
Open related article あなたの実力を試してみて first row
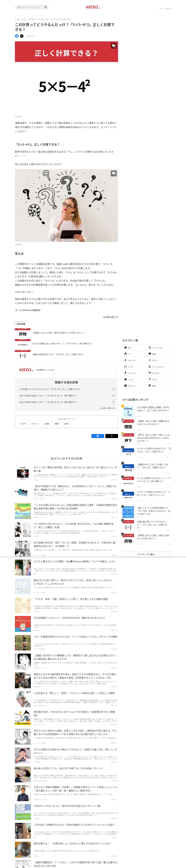pyautogui.click(x=66, y=396)
